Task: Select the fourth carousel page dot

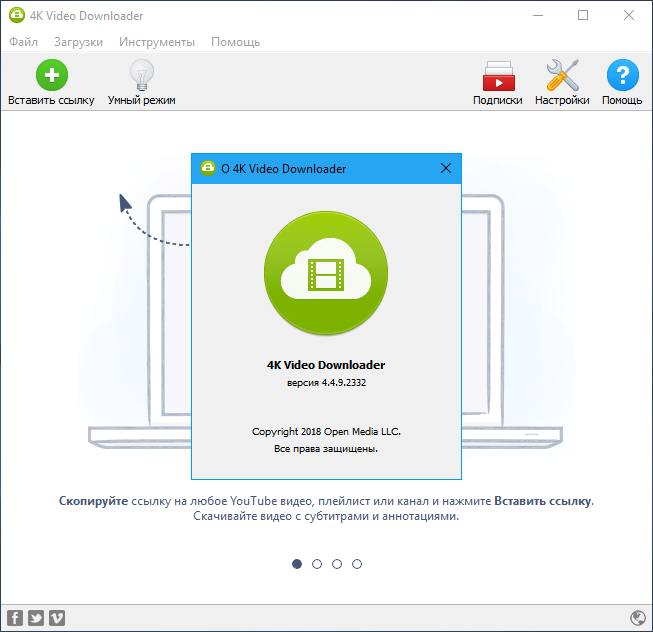Action: pyautogui.click(x=357, y=564)
